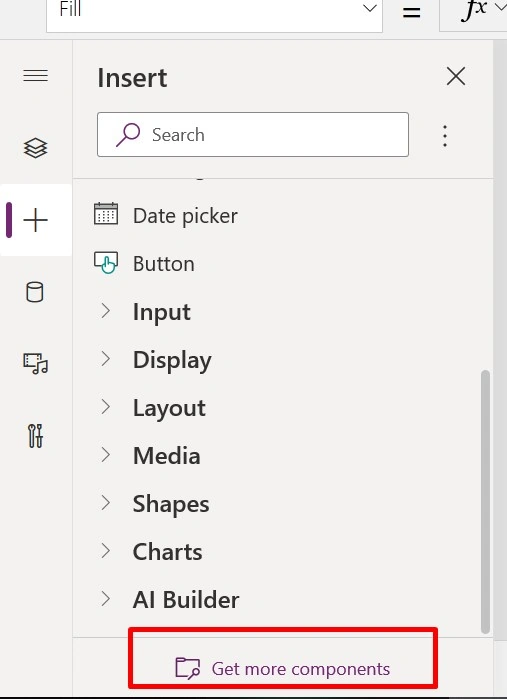Insert a Date picker control
Screen dimensions: 507x699
point(185,216)
